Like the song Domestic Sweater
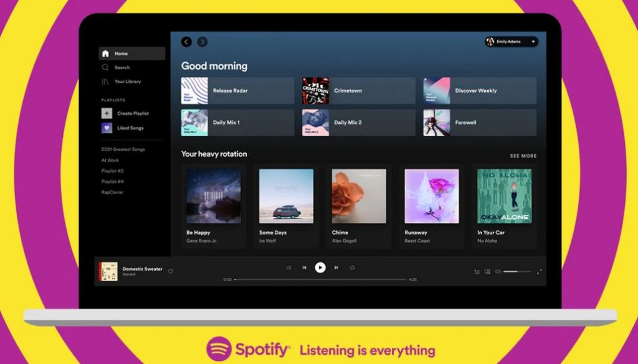The image size is (638, 364). (x=171, y=271)
